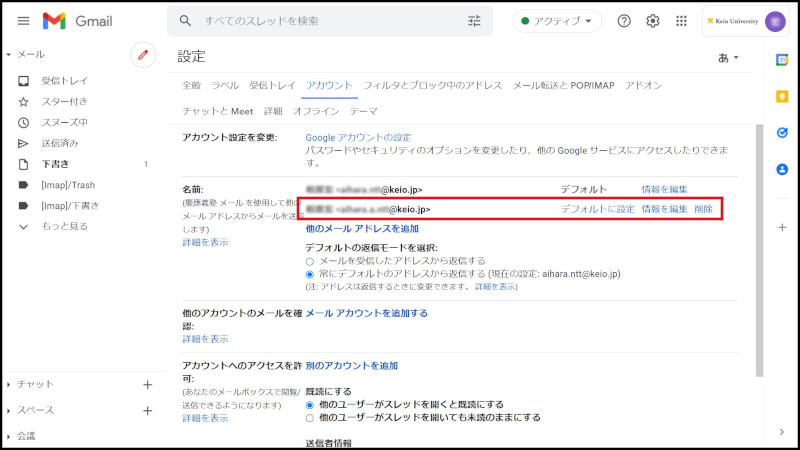This screenshot has height=450, width=800.
Task: Open Google Calendar in side panel
Action: coord(782,60)
